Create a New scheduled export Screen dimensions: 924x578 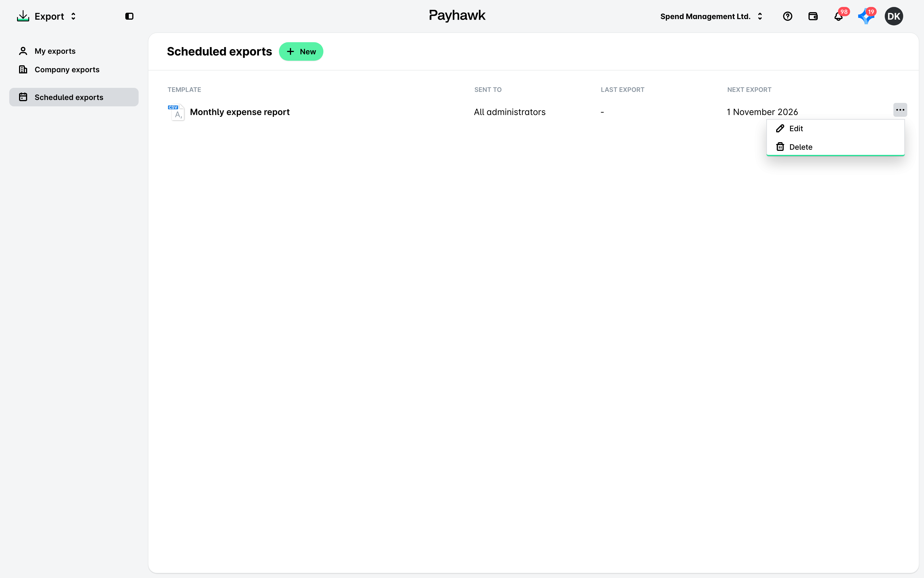(x=301, y=52)
